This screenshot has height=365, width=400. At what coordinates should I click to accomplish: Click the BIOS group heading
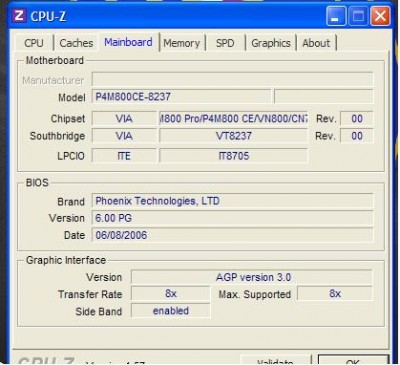(x=37, y=183)
